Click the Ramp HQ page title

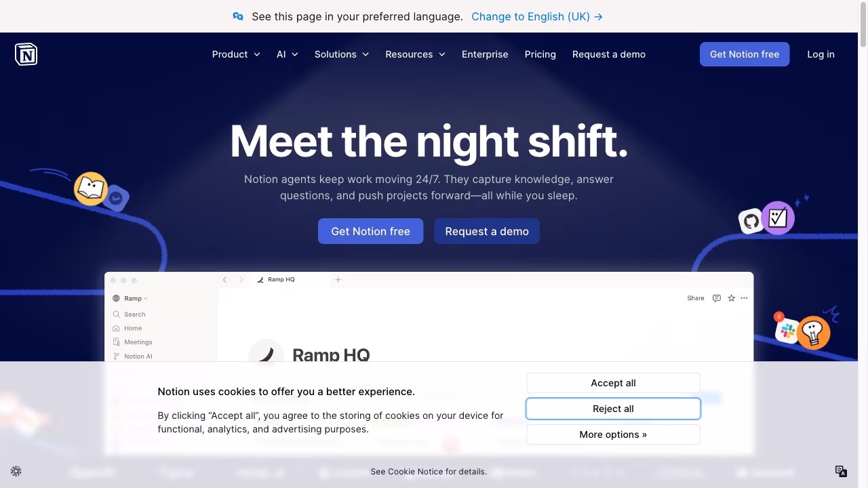(x=331, y=354)
